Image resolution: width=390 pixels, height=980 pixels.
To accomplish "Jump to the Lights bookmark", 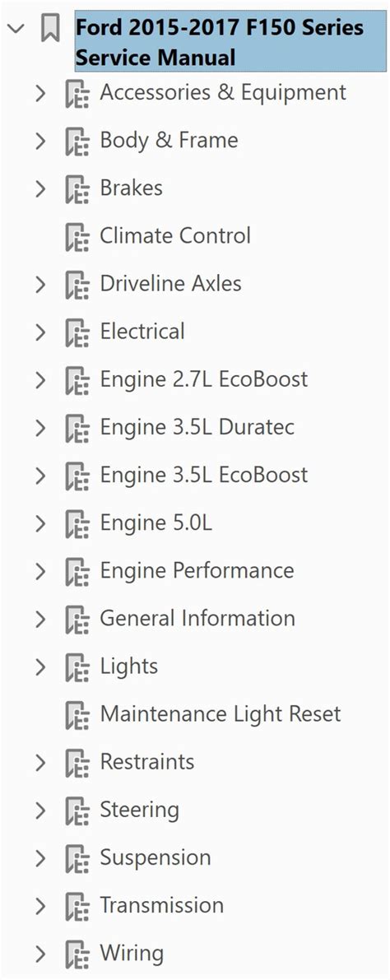I will pyautogui.click(x=128, y=666).
